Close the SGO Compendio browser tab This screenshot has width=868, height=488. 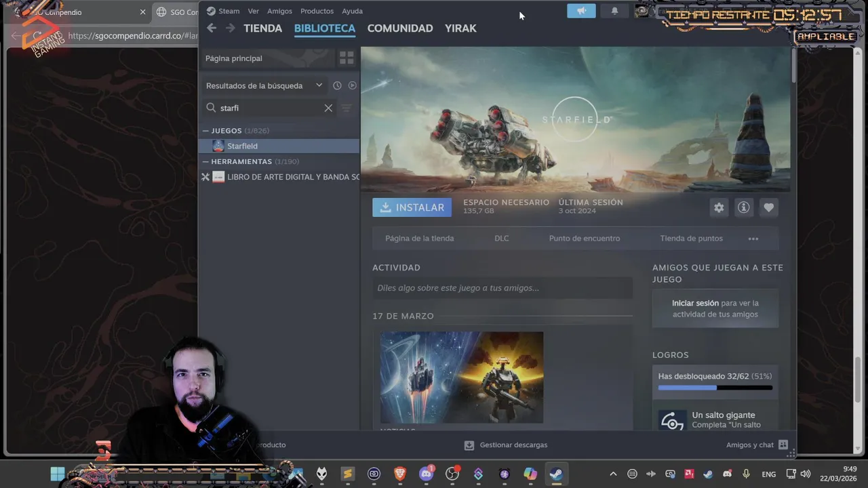tap(143, 12)
